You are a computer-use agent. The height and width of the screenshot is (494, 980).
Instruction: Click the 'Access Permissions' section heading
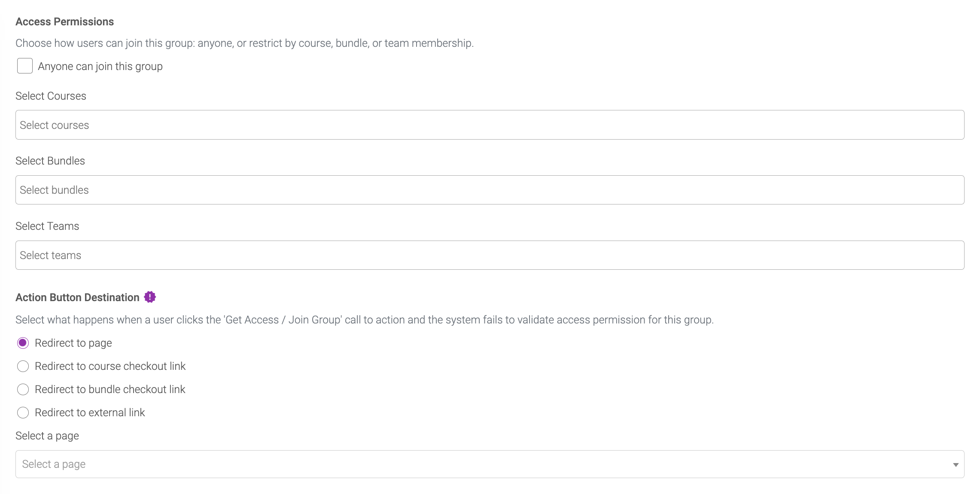(64, 21)
